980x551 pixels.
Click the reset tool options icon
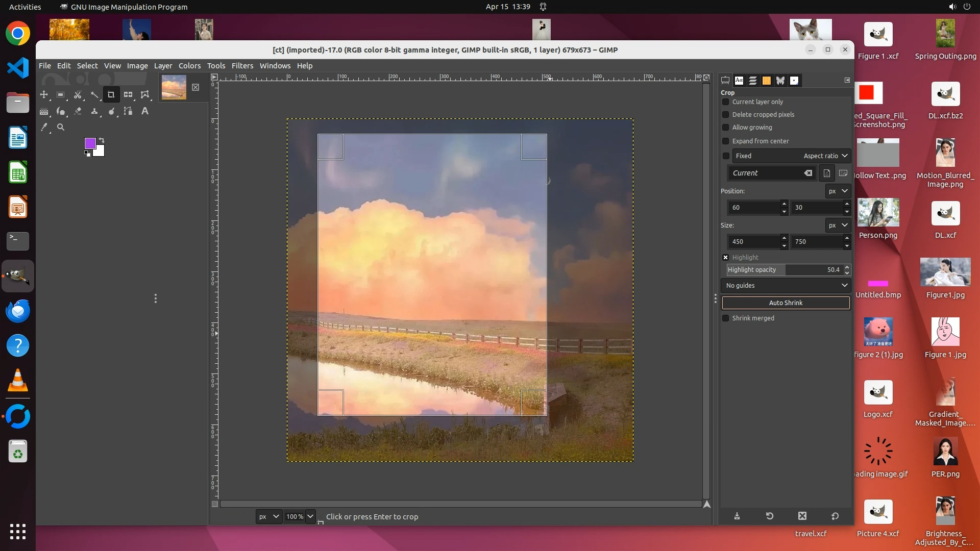click(835, 516)
